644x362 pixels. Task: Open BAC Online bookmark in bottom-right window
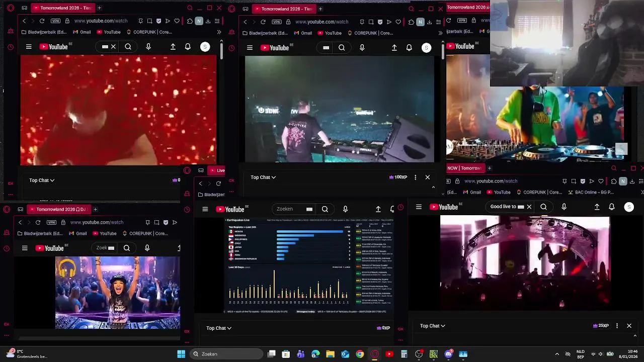click(591, 192)
